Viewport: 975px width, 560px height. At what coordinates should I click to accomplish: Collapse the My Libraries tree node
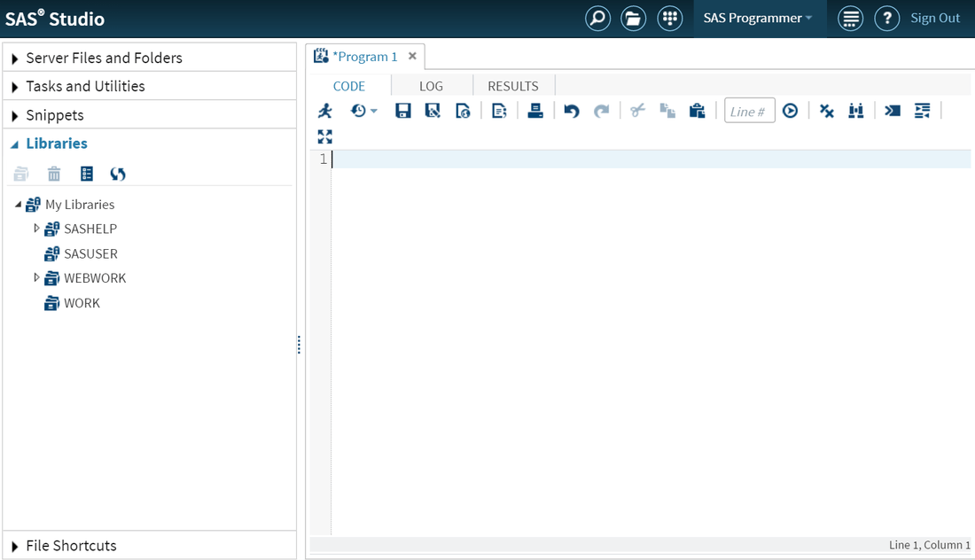18,204
